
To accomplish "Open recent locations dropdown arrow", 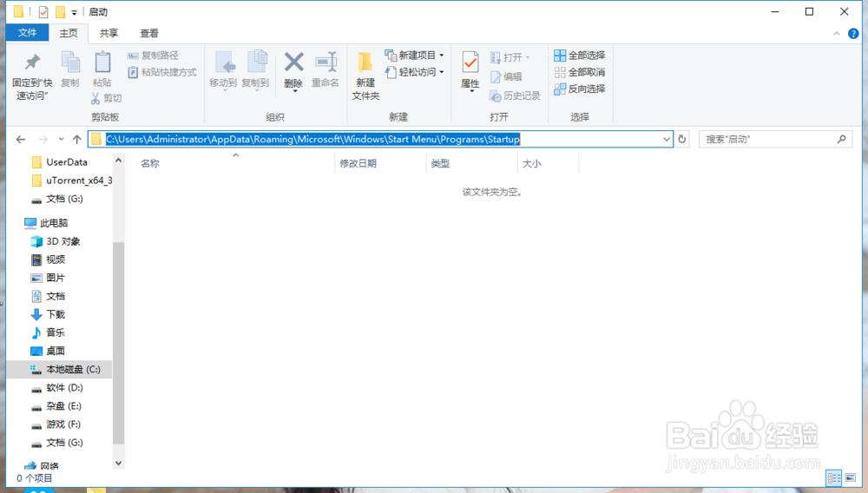I will [61, 140].
